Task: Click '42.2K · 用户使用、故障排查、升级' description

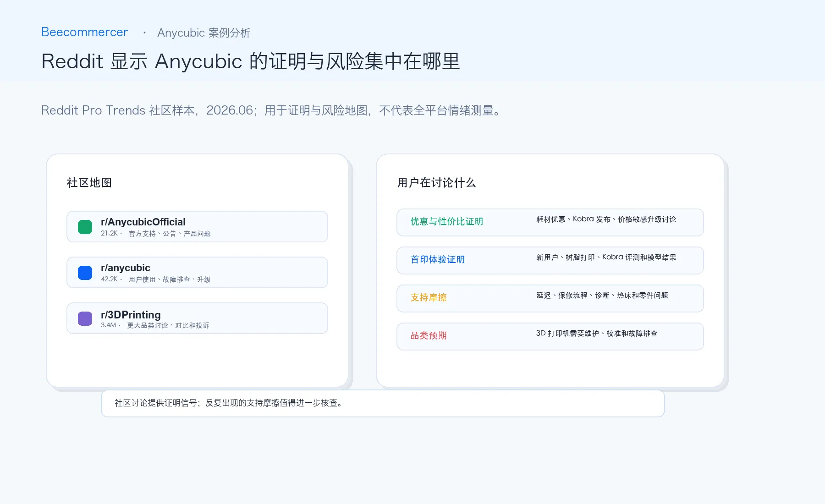Action: pyautogui.click(x=156, y=279)
